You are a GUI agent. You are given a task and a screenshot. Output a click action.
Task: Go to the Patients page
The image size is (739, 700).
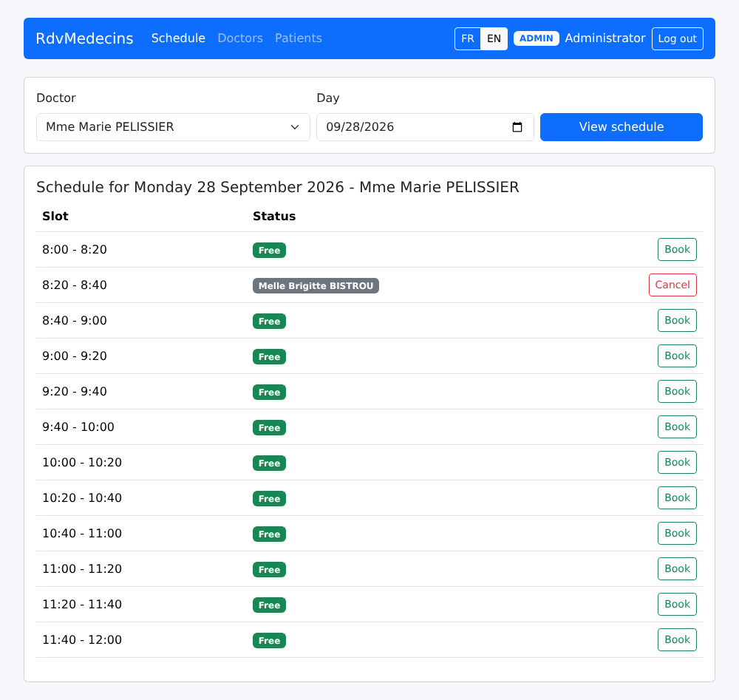[299, 38]
